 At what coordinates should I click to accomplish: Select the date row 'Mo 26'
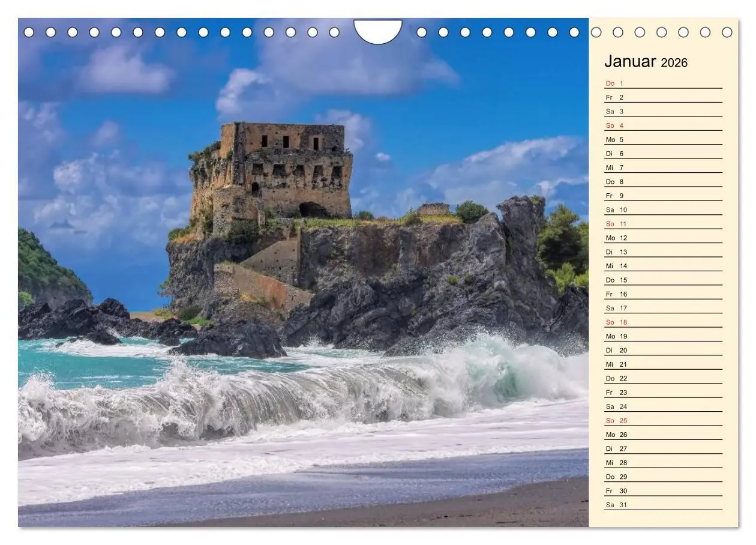pyautogui.click(x=663, y=434)
